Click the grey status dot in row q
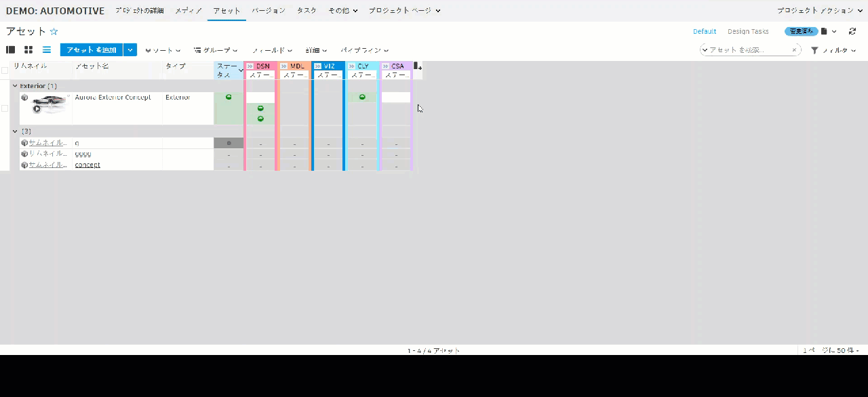Viewport: 868px width, 397px height. (229, 143)
